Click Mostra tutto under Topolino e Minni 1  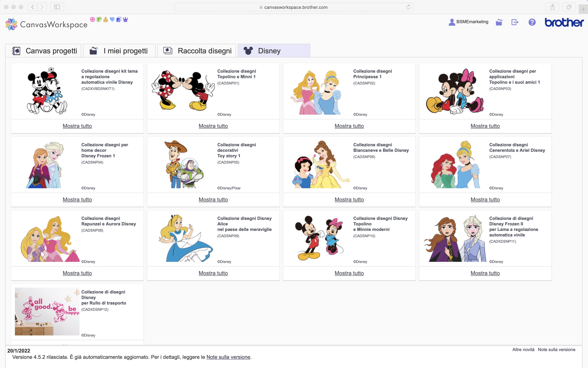click(x=213, y=126)
